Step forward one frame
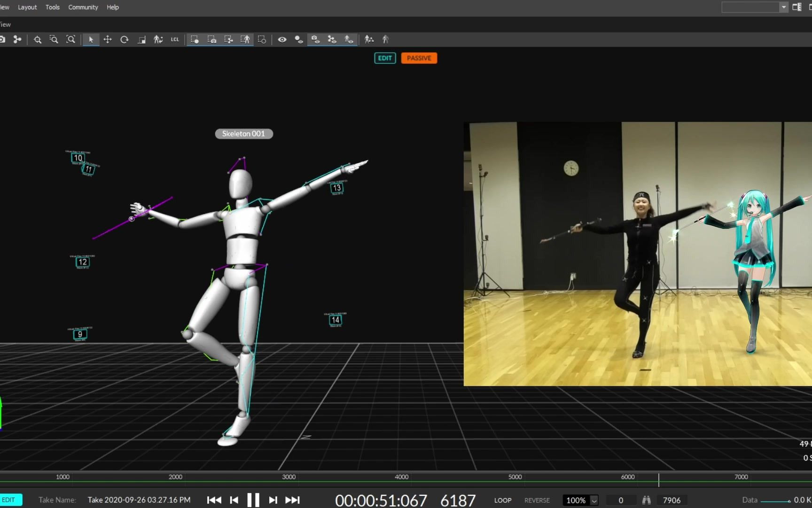 coord(273,500)
